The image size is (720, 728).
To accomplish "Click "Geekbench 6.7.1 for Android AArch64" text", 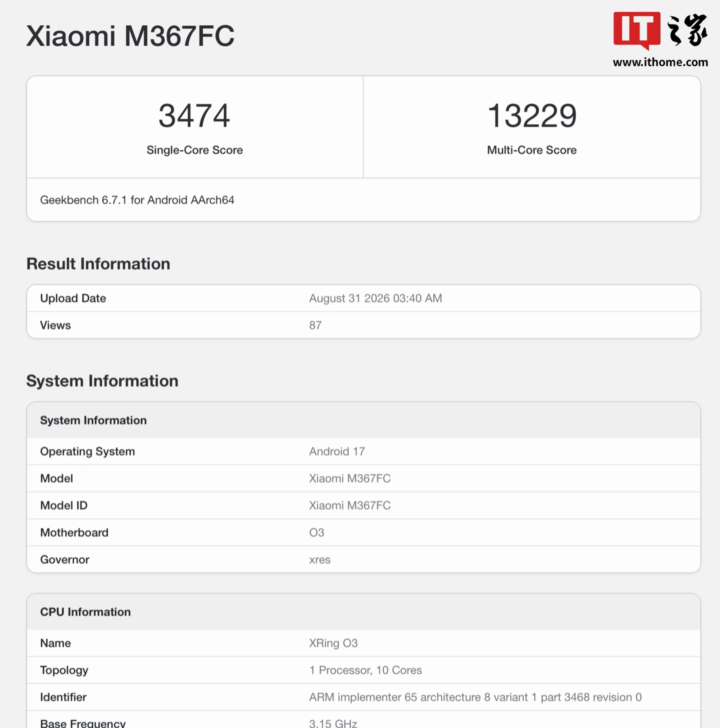I will pyautogui.click(x=137, y=200).
